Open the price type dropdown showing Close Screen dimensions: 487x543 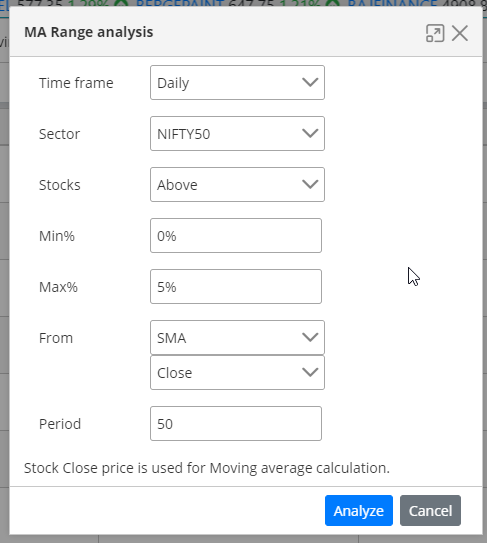point(237,372)
